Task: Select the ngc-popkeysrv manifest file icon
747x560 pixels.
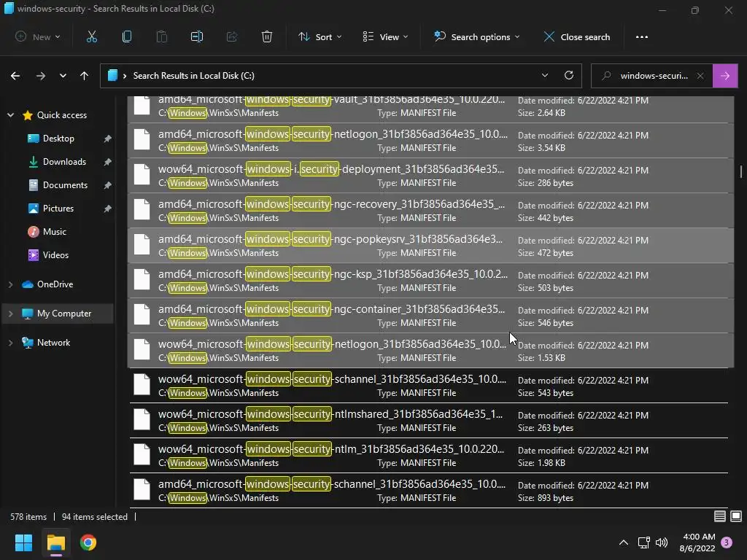Action: 142,245
